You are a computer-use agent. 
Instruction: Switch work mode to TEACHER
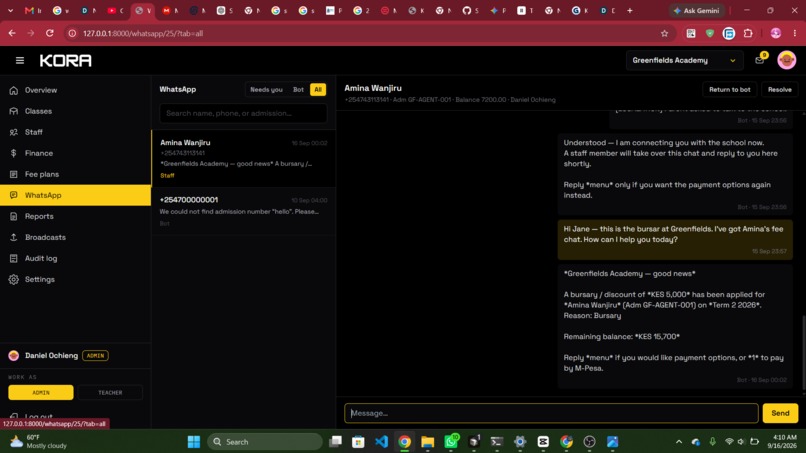(x=110, y=392)
